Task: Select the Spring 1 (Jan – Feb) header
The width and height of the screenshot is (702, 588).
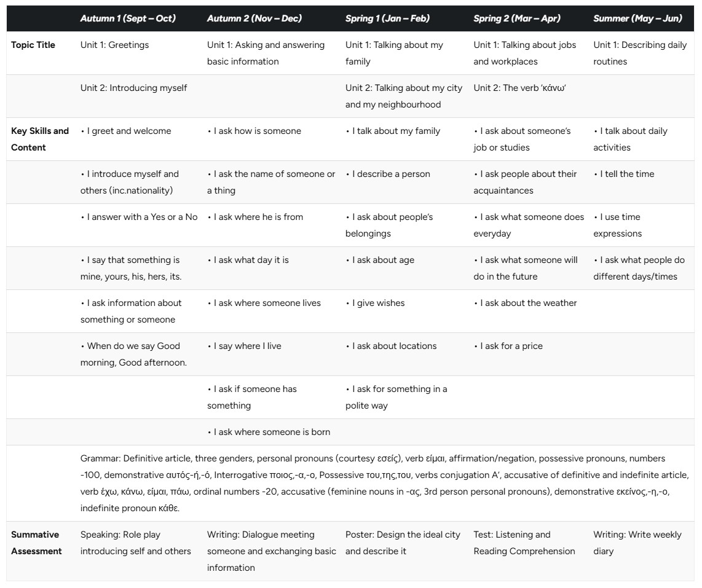Action: click(387, 18)
